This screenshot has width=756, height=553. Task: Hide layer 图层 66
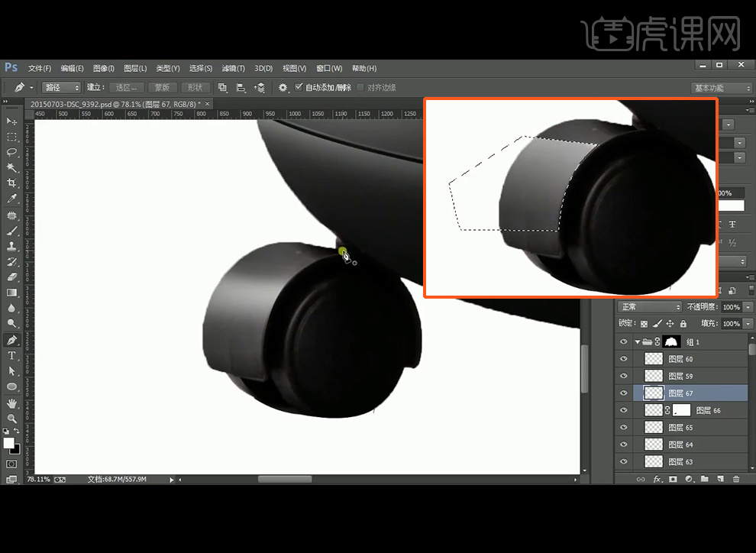(623, 410)
